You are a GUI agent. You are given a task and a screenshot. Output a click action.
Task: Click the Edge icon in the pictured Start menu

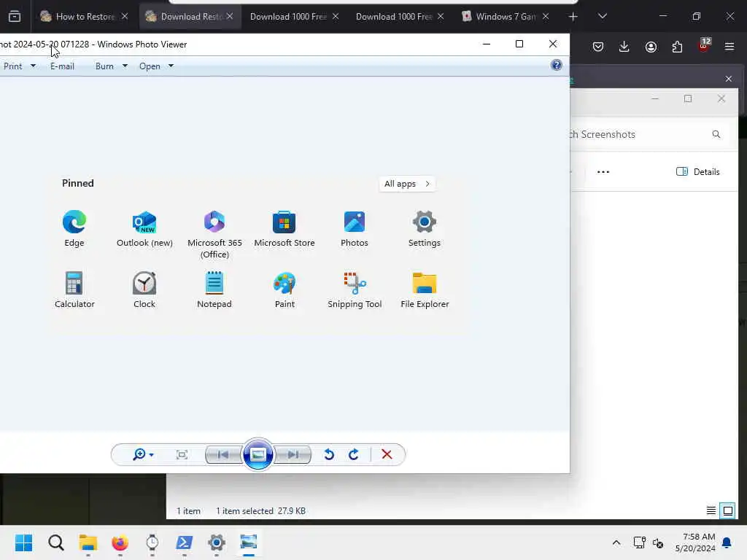click(74, 222)
